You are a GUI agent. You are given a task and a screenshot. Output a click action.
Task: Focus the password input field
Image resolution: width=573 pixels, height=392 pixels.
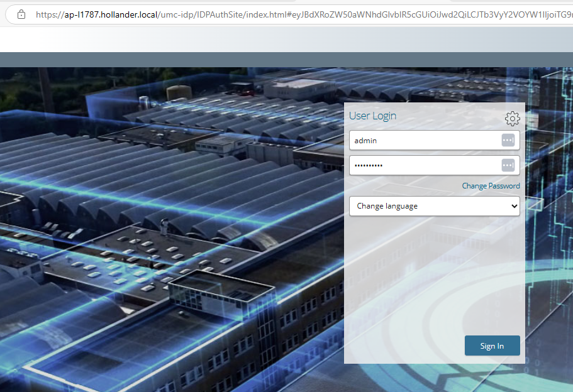click(x=435, y=165)
